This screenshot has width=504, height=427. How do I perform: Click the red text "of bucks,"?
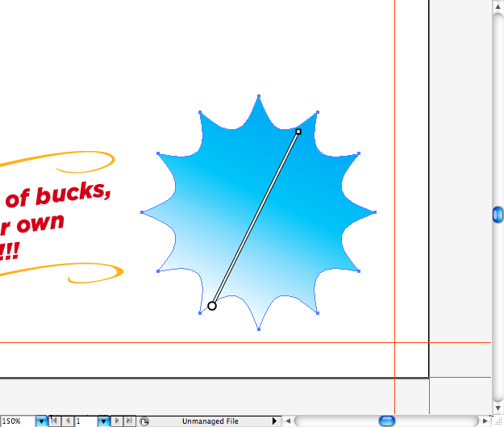pyautogui.click(x=58, y=194)
